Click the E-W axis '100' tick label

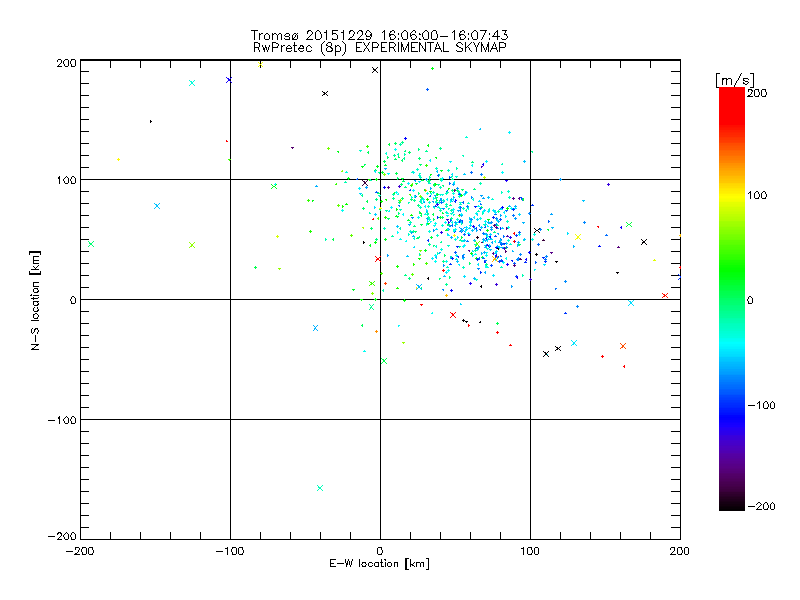[x=530, y=551]
